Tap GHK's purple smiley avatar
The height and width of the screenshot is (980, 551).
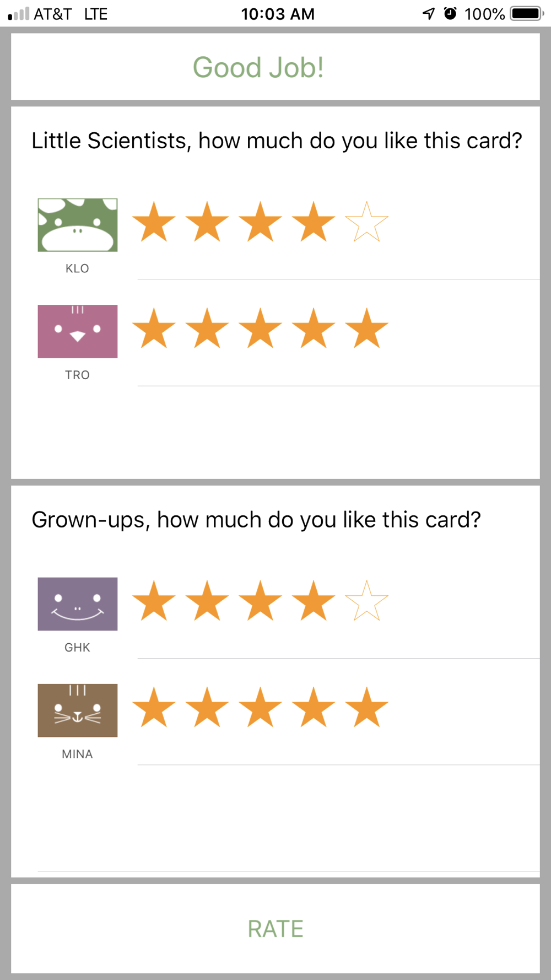point(77,604)
